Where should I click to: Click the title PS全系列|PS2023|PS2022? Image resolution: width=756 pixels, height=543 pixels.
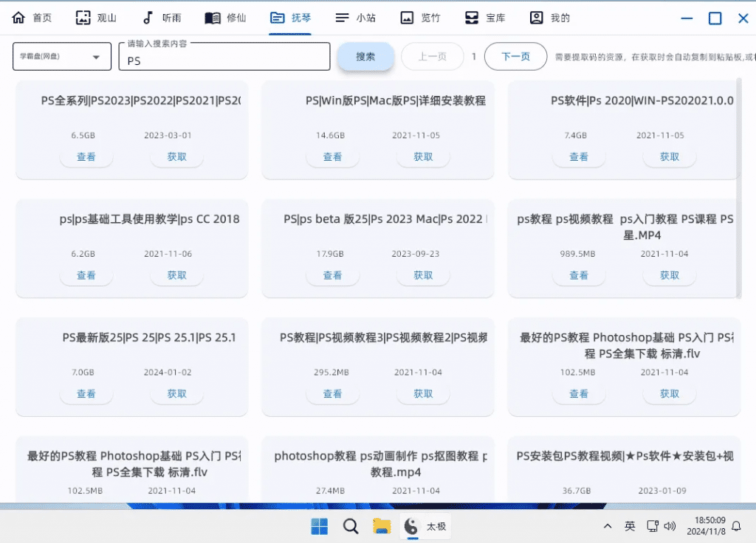click(141, 100)
